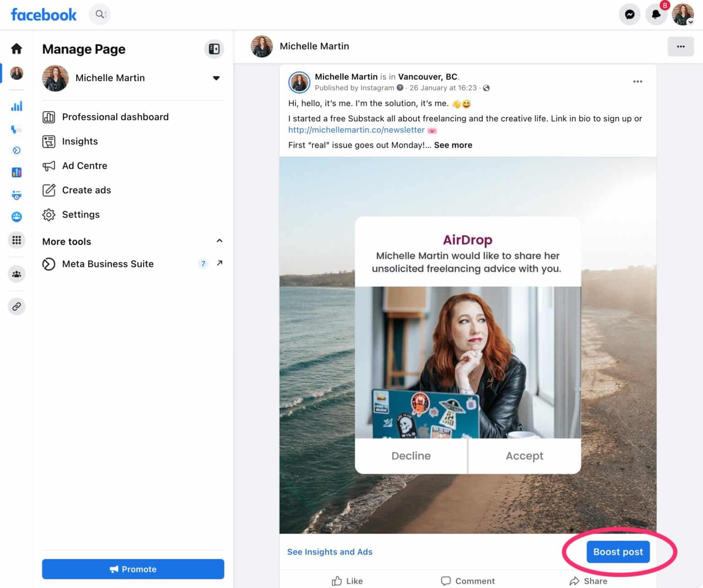Click See Insights and Ads below the post
Viewport: 703px width, 588px height.
point(329,552)
